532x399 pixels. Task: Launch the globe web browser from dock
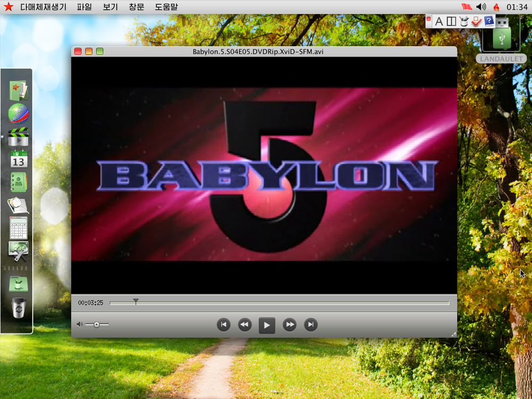(x=18, y=114)
